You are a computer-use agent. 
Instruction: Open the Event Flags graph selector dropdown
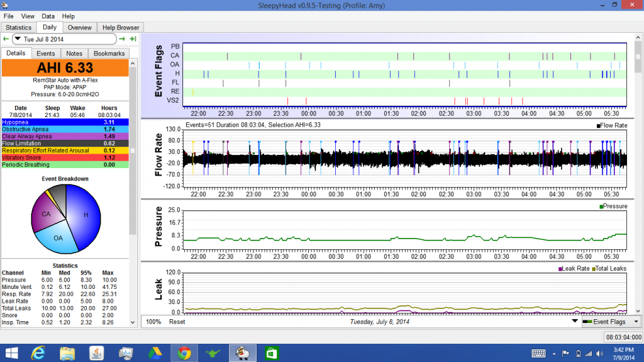click(x=611, y=322)
